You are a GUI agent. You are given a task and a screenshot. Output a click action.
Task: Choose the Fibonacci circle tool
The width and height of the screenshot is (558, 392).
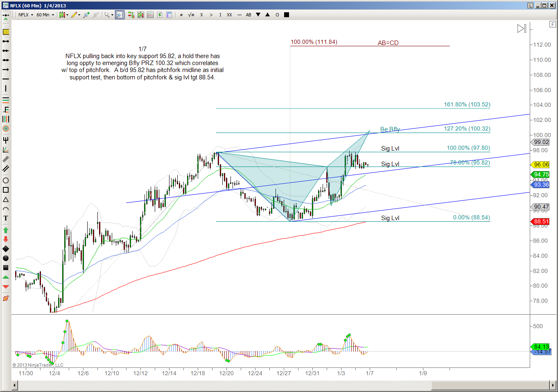click(x=6, y=128)
